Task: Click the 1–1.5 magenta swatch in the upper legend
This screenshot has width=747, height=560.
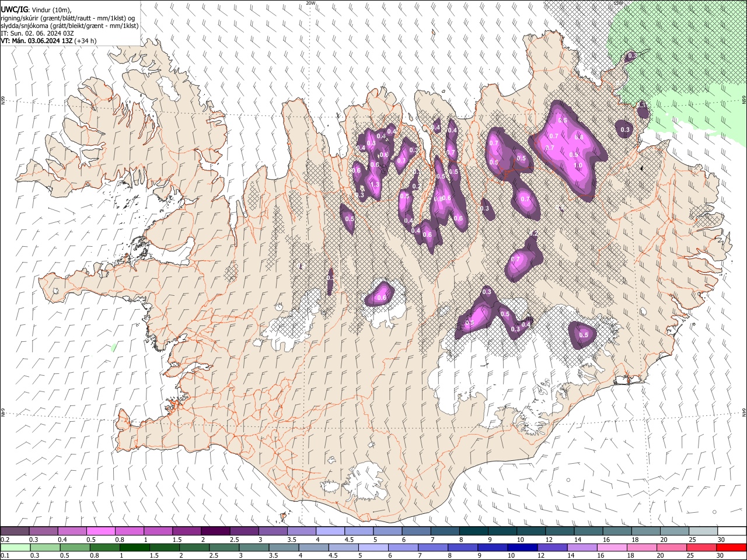Action: click(158, 531)
